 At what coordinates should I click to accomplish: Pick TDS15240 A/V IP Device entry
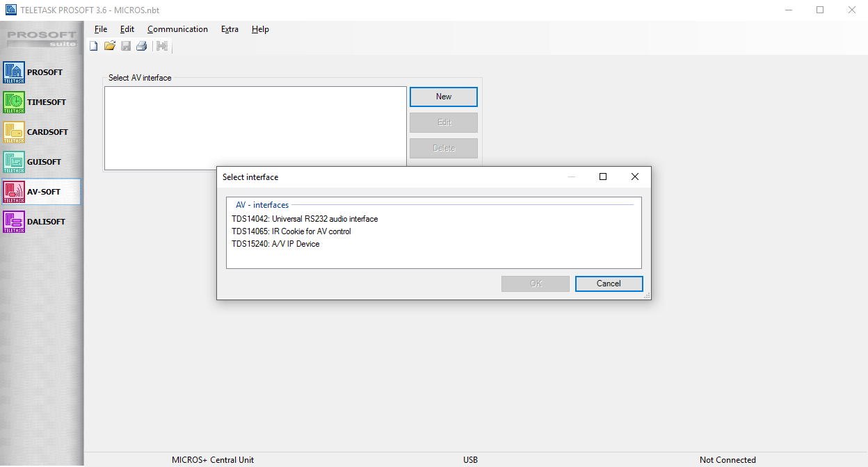tap(275, 244)
